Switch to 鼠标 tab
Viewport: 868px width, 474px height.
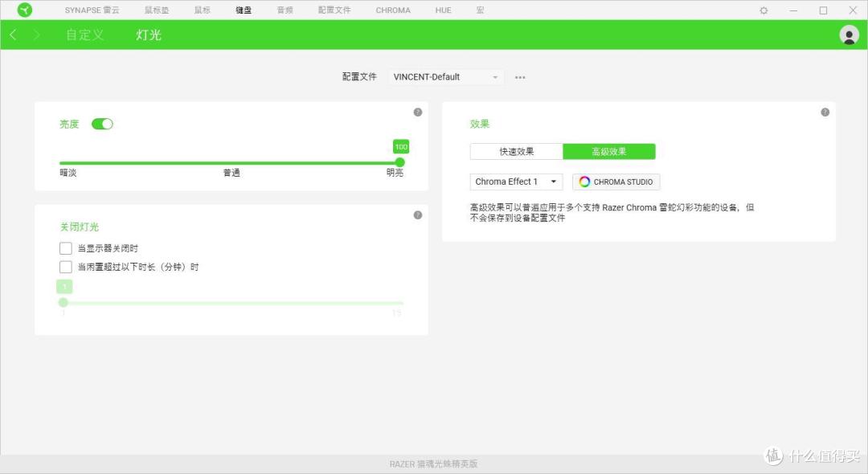pyautogui.click(x=203, y=10)
